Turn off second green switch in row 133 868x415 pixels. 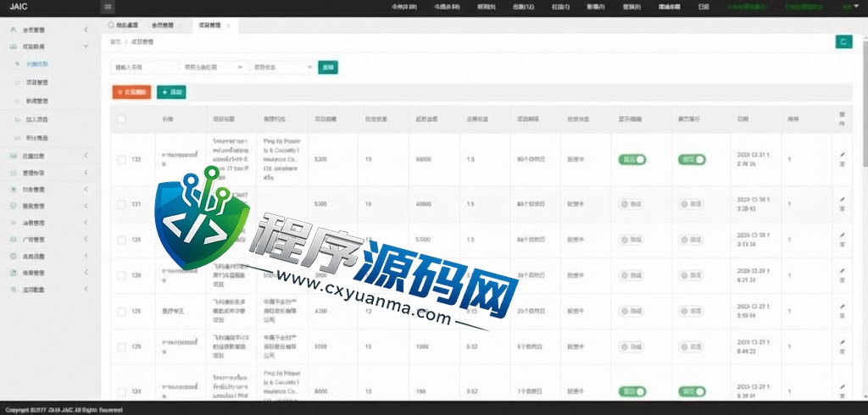(692, 159)
